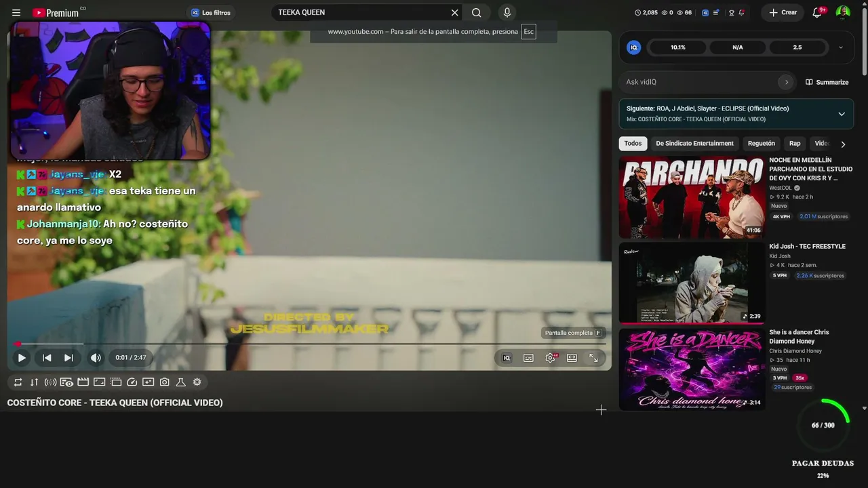Click the vidIQ button in the player controls
The image size is (868, 488).
[507, 358]
